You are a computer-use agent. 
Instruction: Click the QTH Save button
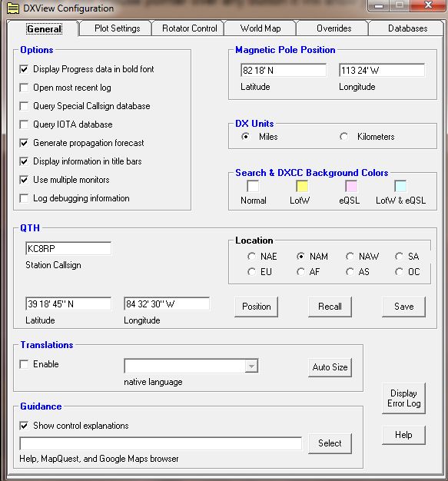(403, 307)
